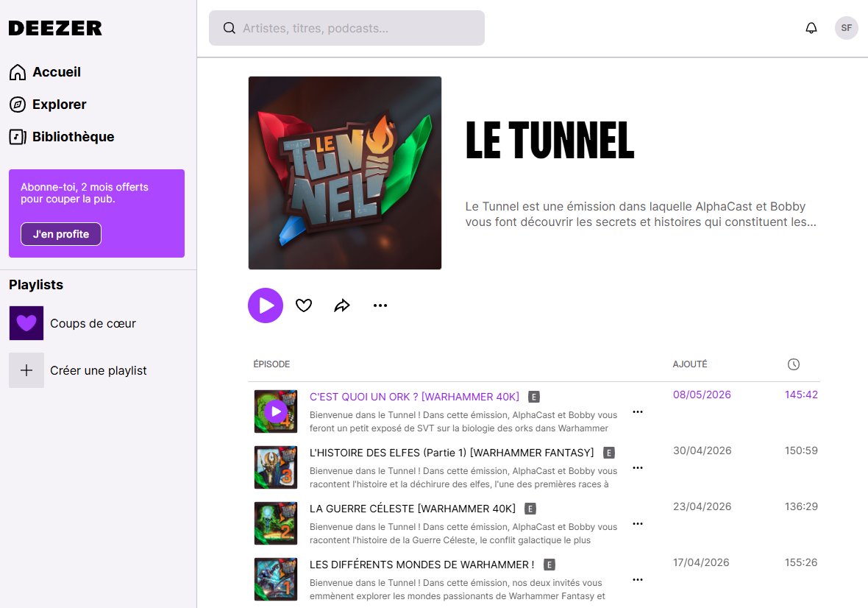The image size is (868, 608).
Task: Open the SF profile avatar menu
Action: (x=846, y=28)
